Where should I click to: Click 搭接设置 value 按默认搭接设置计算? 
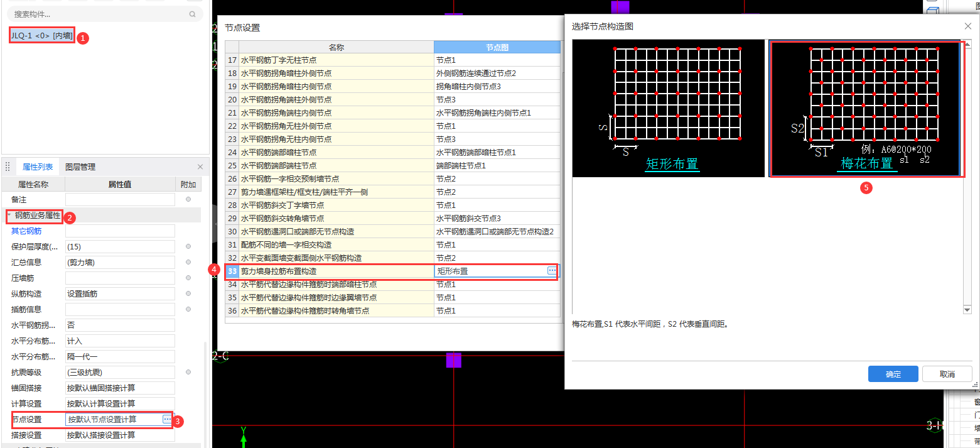tap(120, 435)
